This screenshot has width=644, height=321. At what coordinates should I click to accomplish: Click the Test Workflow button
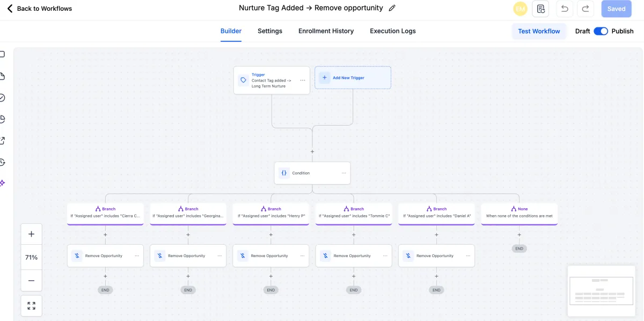tap(539, 31)
